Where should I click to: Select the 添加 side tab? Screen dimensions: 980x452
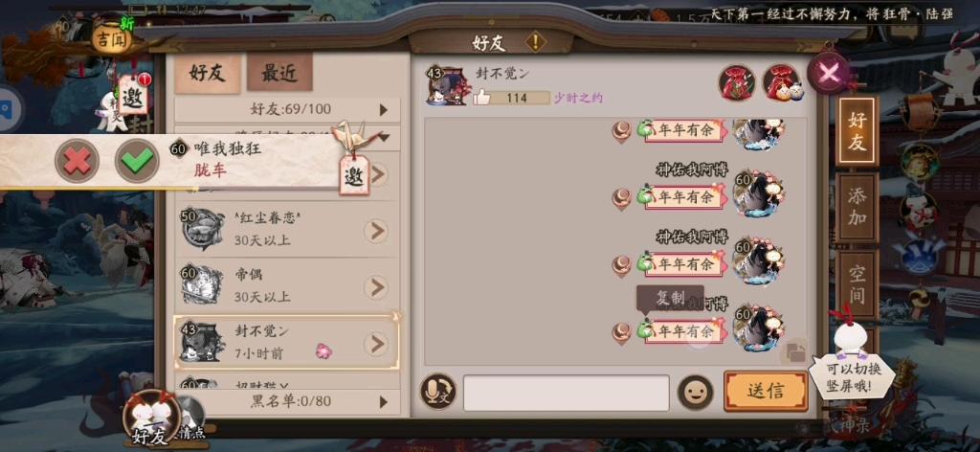click(857, 207)
